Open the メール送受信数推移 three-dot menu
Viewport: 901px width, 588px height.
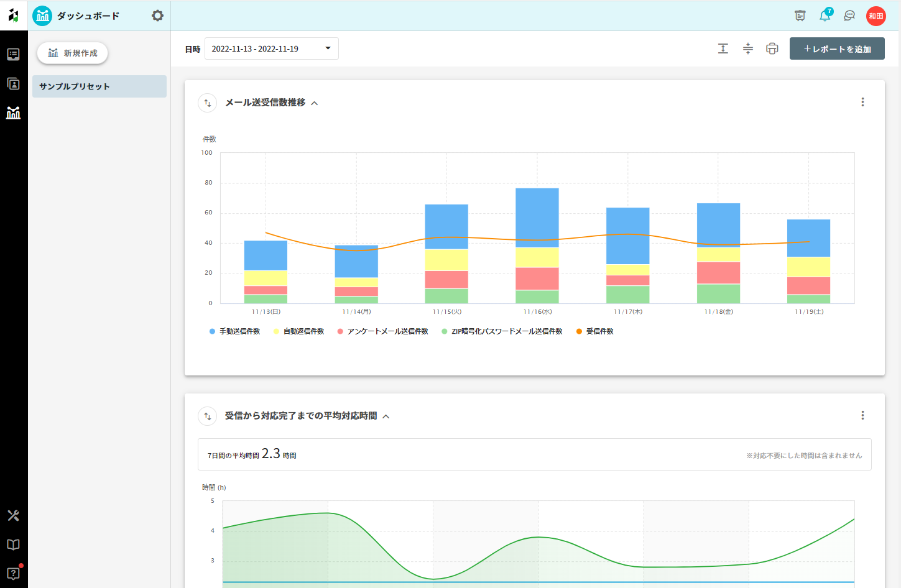click(x=862, y=102)
